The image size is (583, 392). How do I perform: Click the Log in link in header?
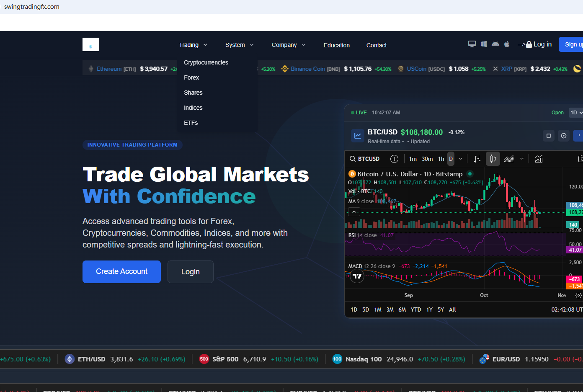(x=539, y=44)
